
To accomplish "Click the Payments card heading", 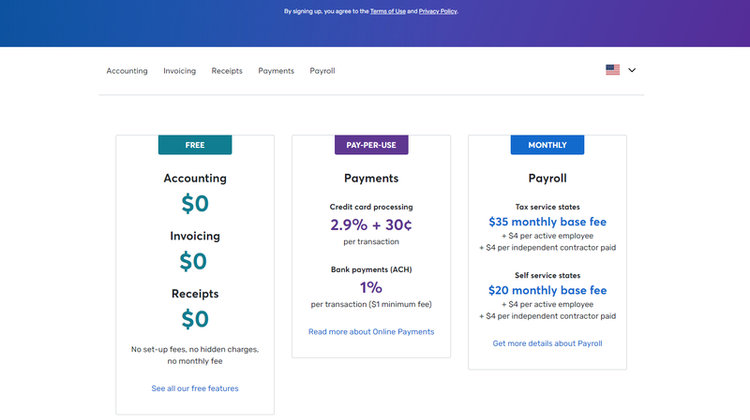I will 371,178.
